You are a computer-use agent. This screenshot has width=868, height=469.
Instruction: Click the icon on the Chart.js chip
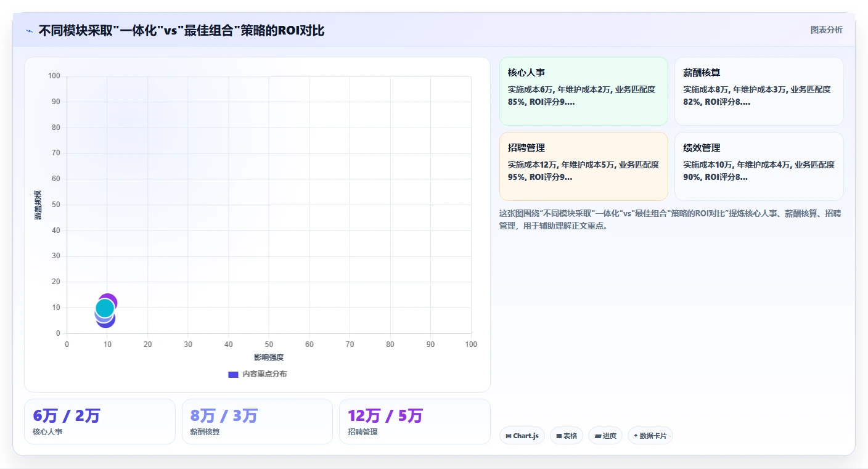coord(509,436)
